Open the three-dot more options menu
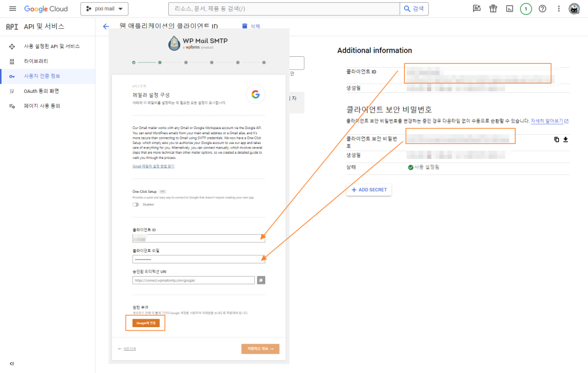Screen dimensions: 588x373 pyautogui.click(x=559, y=9)
